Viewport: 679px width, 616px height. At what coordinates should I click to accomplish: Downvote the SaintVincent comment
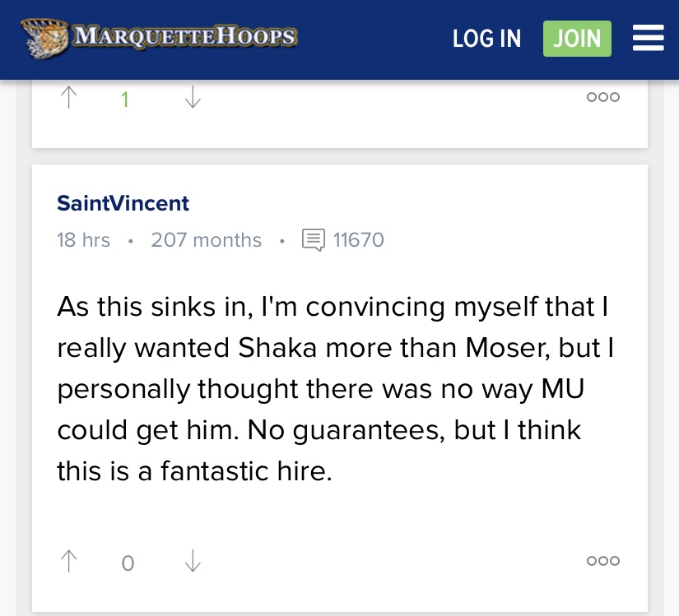[x=193, y=562]
